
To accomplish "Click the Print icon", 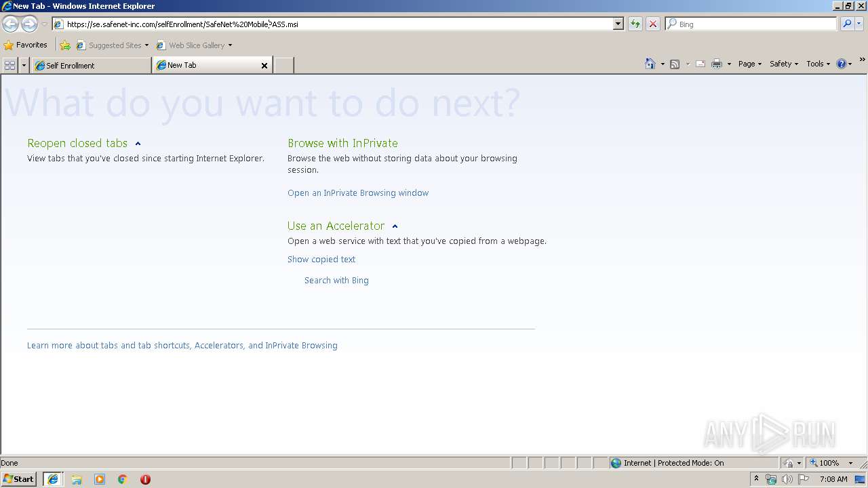I will point(717,64).
